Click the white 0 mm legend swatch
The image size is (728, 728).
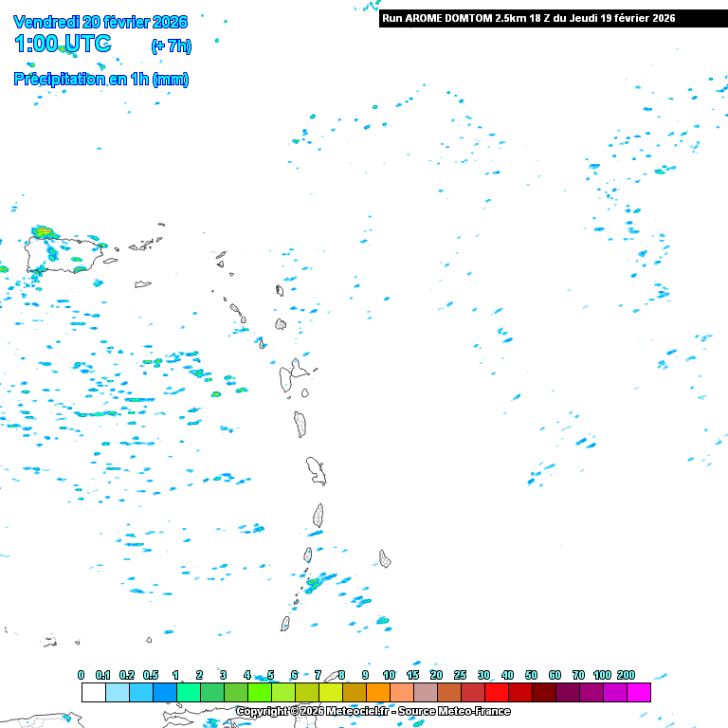(x=93, y=692)
